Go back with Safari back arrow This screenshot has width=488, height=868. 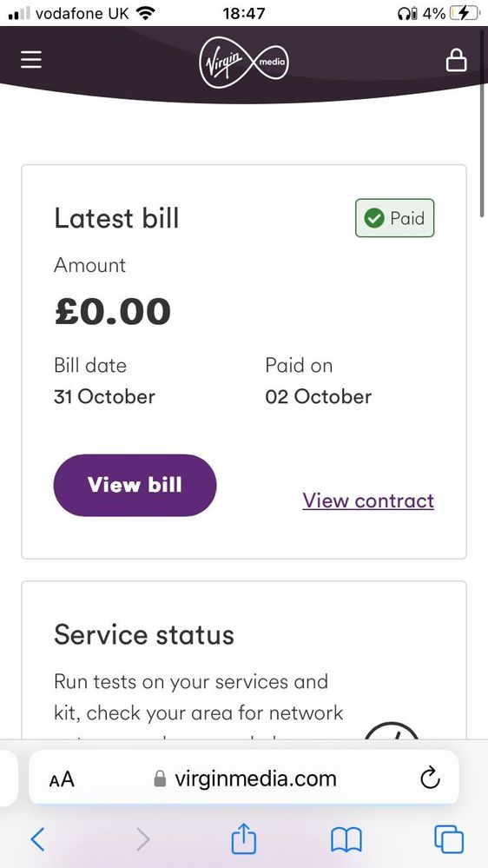tap(37, 839)
